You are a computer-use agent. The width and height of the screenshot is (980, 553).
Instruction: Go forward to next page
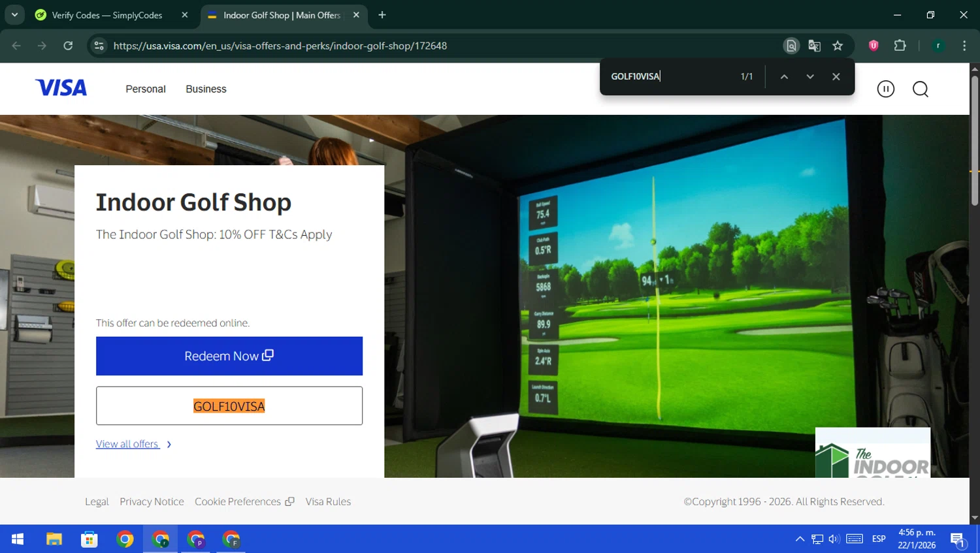[x=42, y=46]
